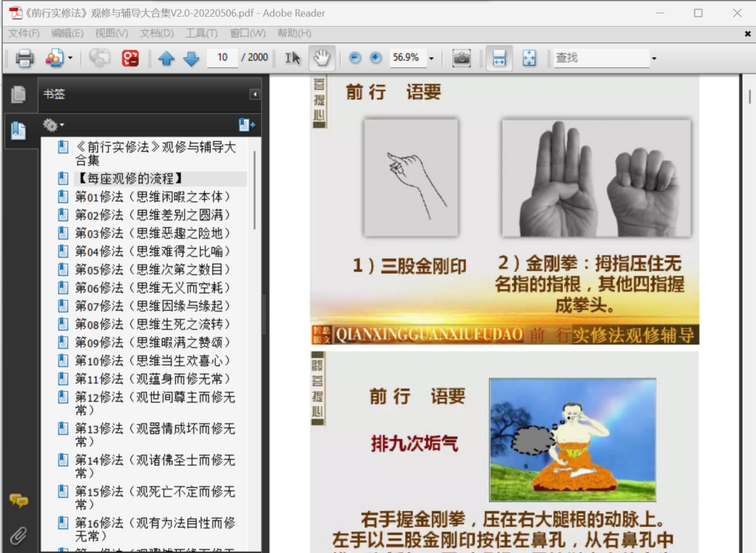
Task: Open the 编辑(E) menu
Action: [x=67, y=34]
